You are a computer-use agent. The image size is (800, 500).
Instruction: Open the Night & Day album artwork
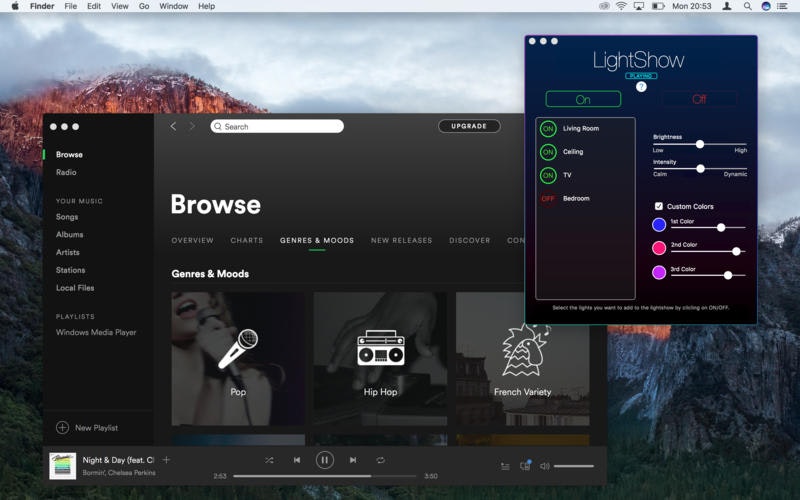[62, 466]
